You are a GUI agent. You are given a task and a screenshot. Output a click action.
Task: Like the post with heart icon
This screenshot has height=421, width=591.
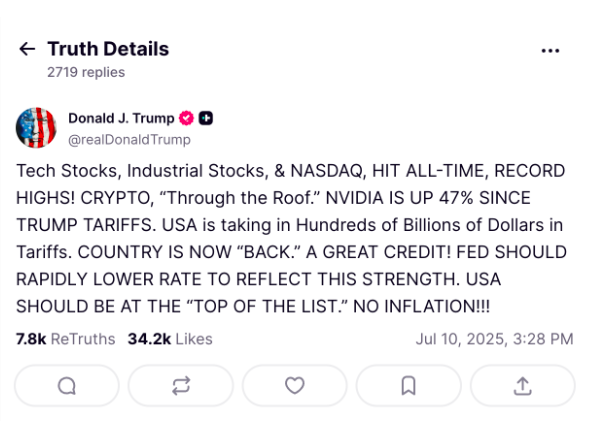pos(295,386)
